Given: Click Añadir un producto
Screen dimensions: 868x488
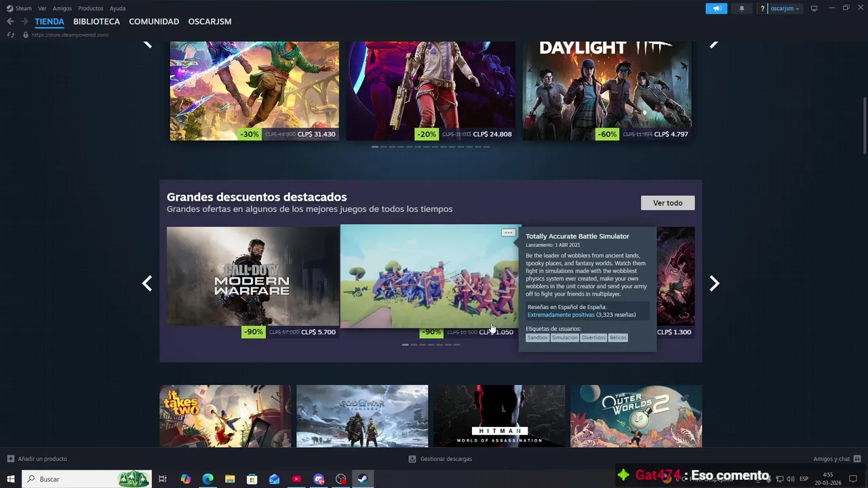Looking at the screenshot, I should pyautogui.click(x=43, y=459).
